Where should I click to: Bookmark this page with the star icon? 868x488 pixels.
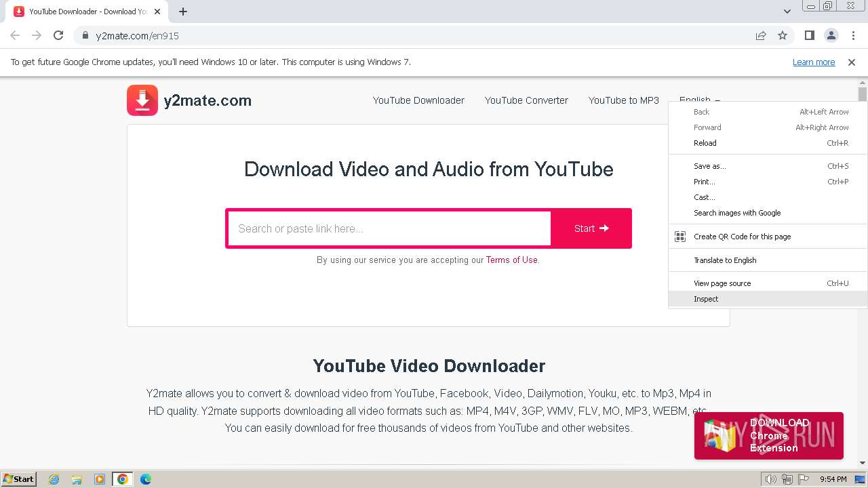(x=783, y=36)
